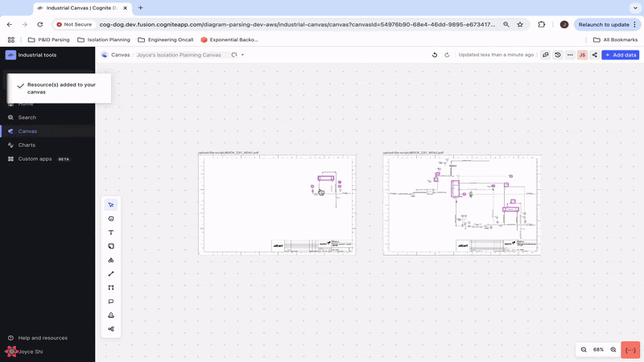Screen dimensions: 644x362
Task: Open the share canvas icon
Action: pyautogui.click(x=594, y=55)
